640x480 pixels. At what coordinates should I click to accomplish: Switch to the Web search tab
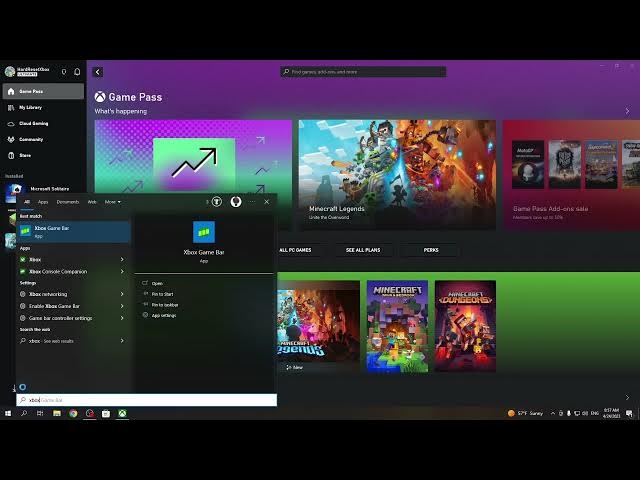click(92, 202)
